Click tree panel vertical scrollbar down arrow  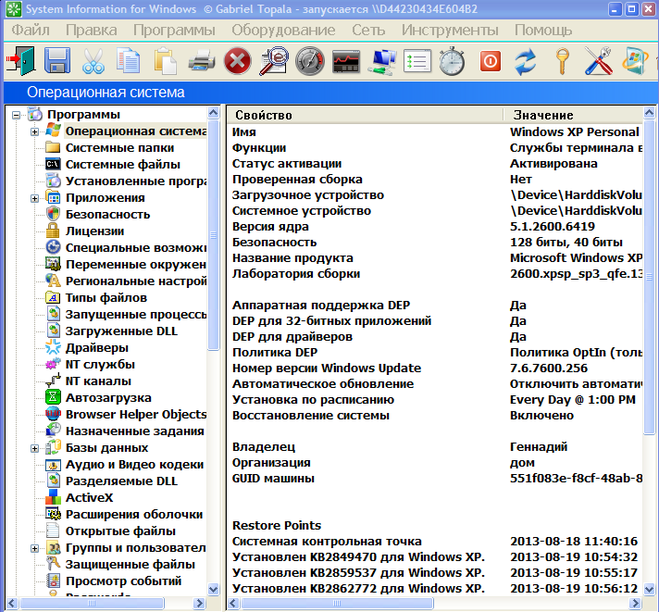point(214,589)
